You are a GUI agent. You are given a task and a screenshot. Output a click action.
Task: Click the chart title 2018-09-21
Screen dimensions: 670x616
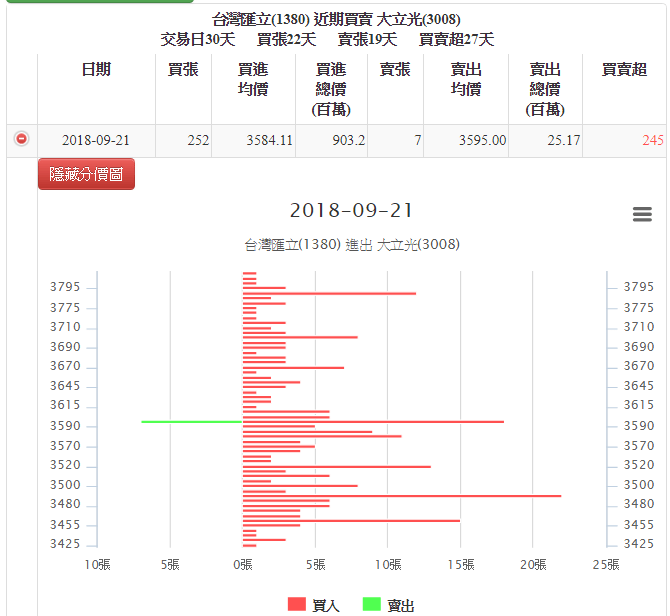pos(351,211)
